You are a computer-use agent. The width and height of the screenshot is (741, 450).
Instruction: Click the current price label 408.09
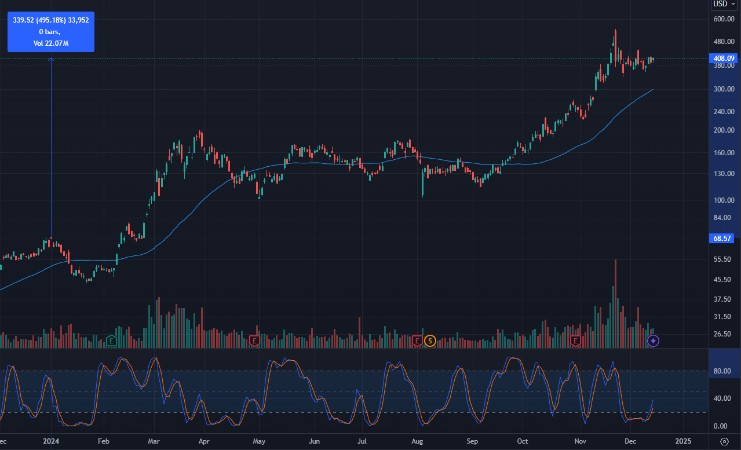pos(723,59)
